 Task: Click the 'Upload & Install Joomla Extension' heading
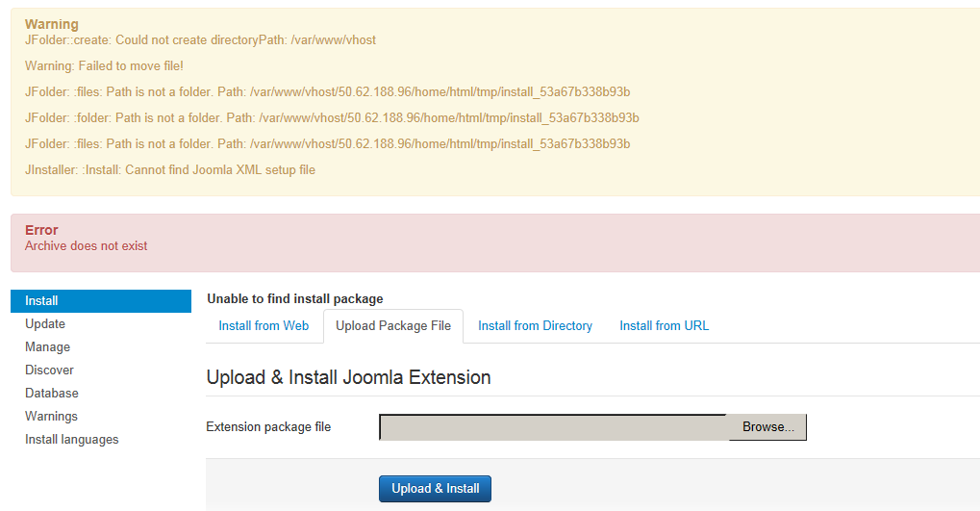click(348, 377)
